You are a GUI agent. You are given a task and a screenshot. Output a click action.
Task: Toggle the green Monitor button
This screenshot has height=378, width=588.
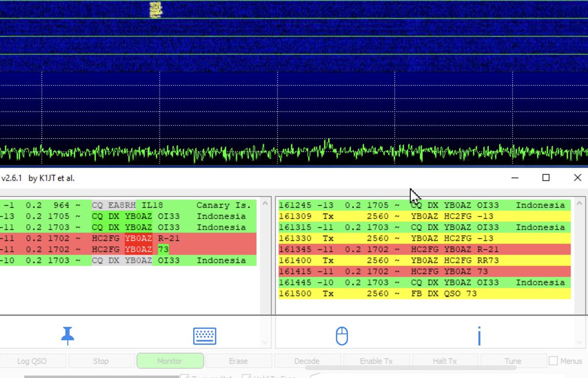(x=170, y=361)
